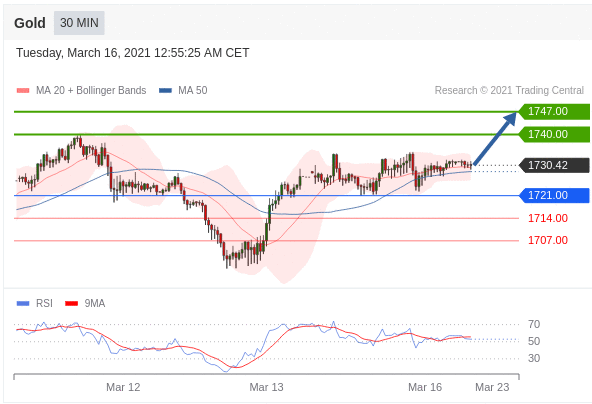Click the Mar 16 date axis label
This screenshot has height=404, width=592.
click(425, 387)
